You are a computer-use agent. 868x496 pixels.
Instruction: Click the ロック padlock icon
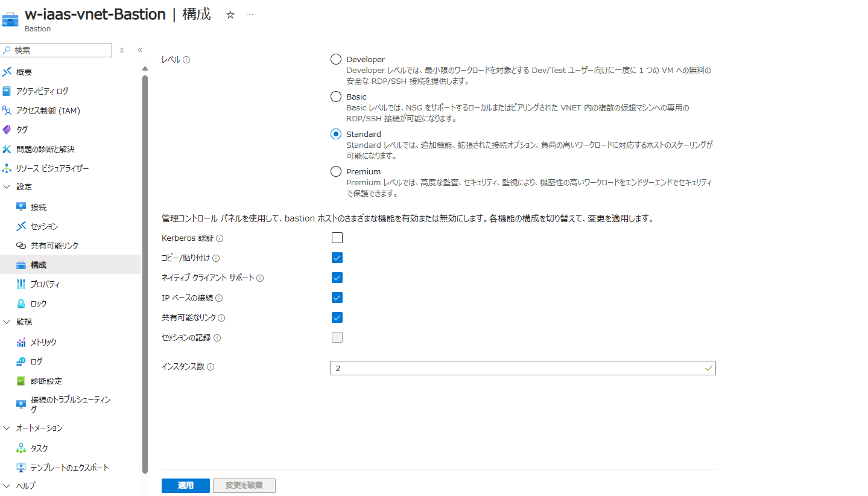[21, 304]
